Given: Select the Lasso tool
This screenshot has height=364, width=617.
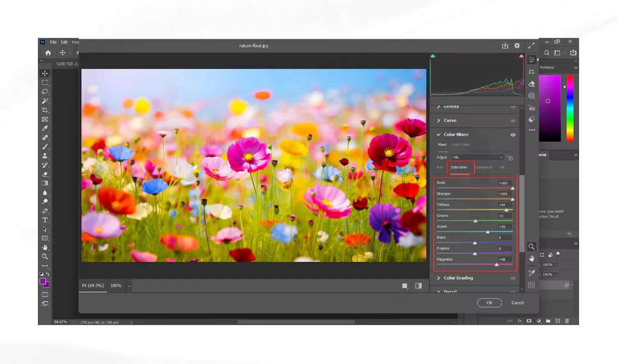Looking at the screenshot, I should (45, 92).
